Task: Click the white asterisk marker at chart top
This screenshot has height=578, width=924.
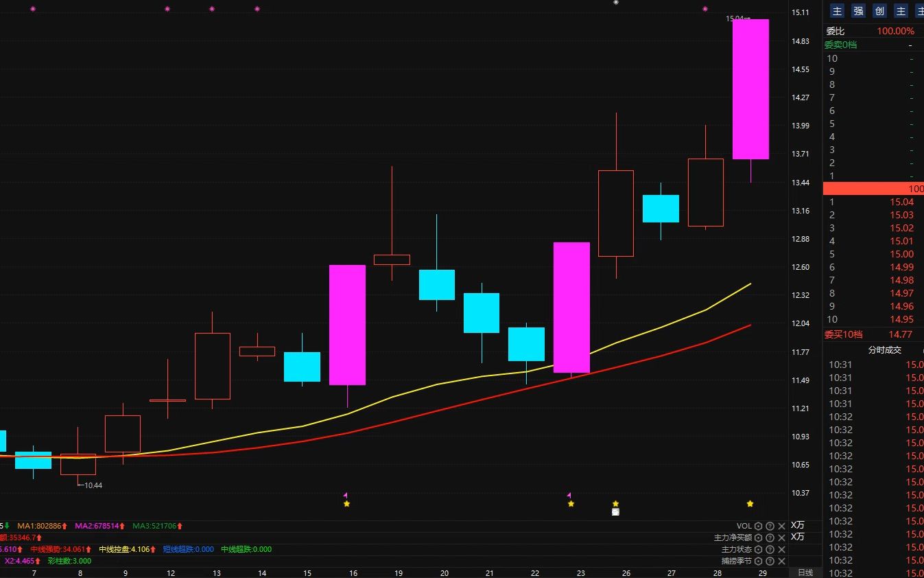Action: click(616, 3)
